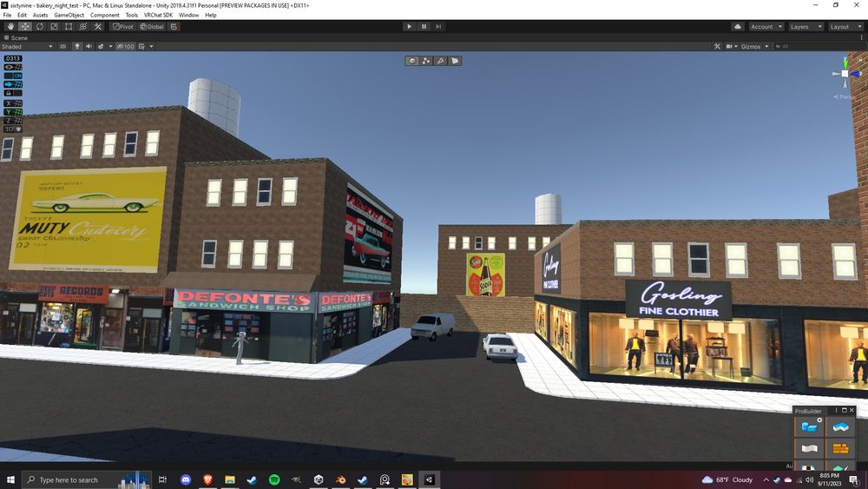Open Scene tab more options menu

pyautogui.click(x=861, y=37)
